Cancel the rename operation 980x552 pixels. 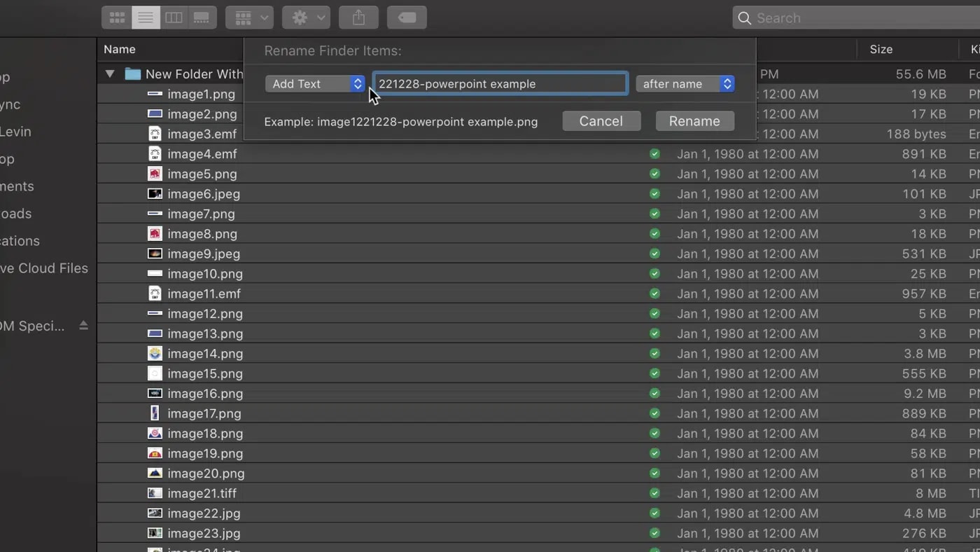pyautogui.click(x=601, y=120)
